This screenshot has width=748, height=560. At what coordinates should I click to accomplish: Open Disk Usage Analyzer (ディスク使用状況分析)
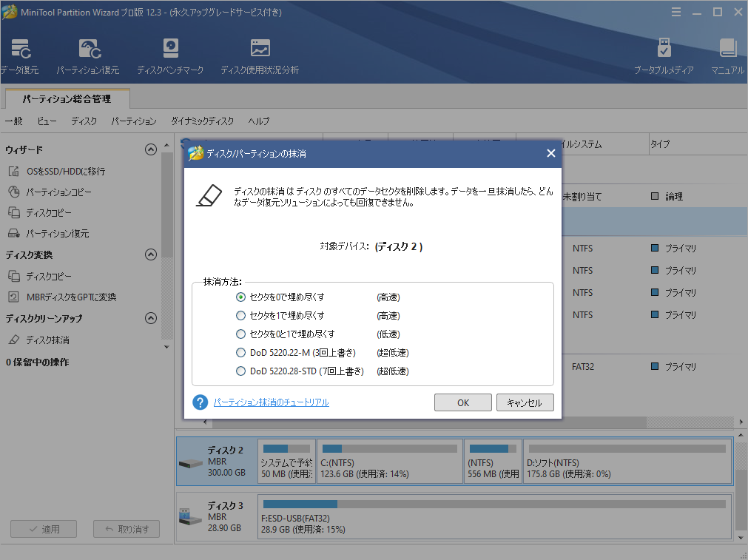point(260,57)
